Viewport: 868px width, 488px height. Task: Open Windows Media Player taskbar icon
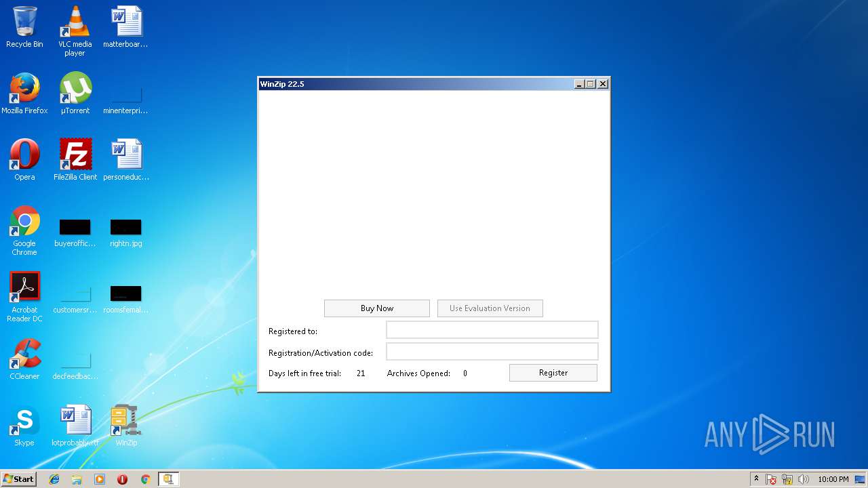[x=100, y=479]
